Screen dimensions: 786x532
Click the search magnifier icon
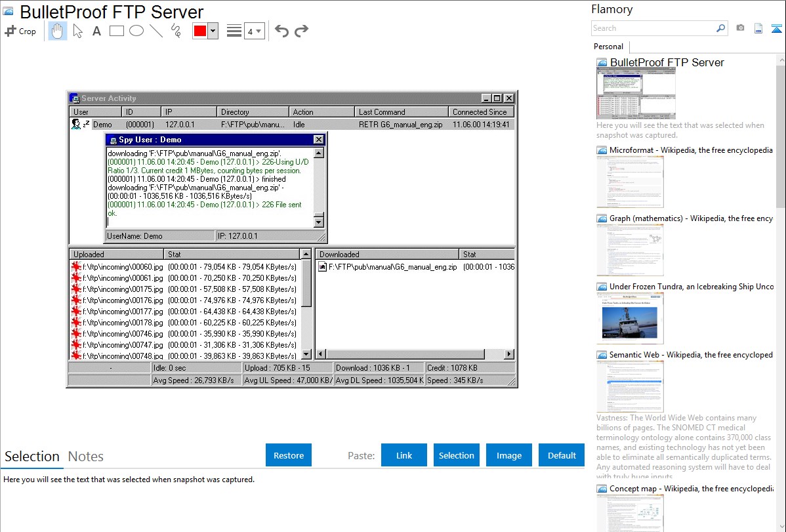click(721, 28)
